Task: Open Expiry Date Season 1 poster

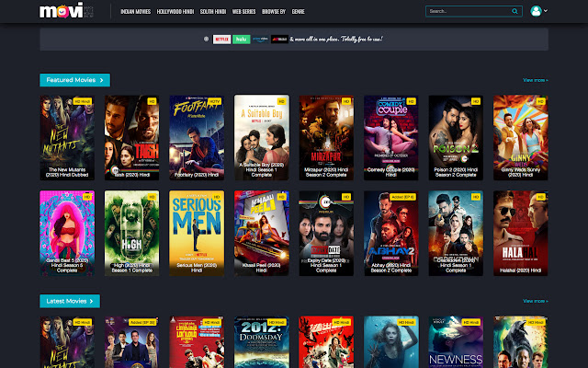Action: point(326,233)
